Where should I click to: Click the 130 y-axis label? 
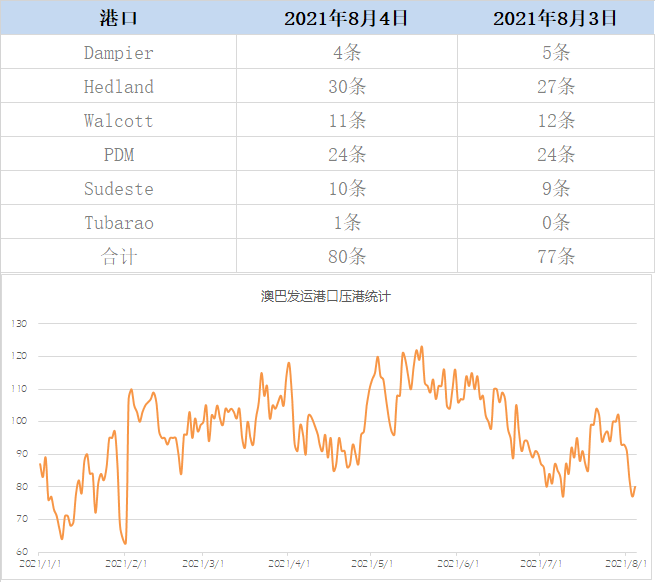tap(19, 323)
